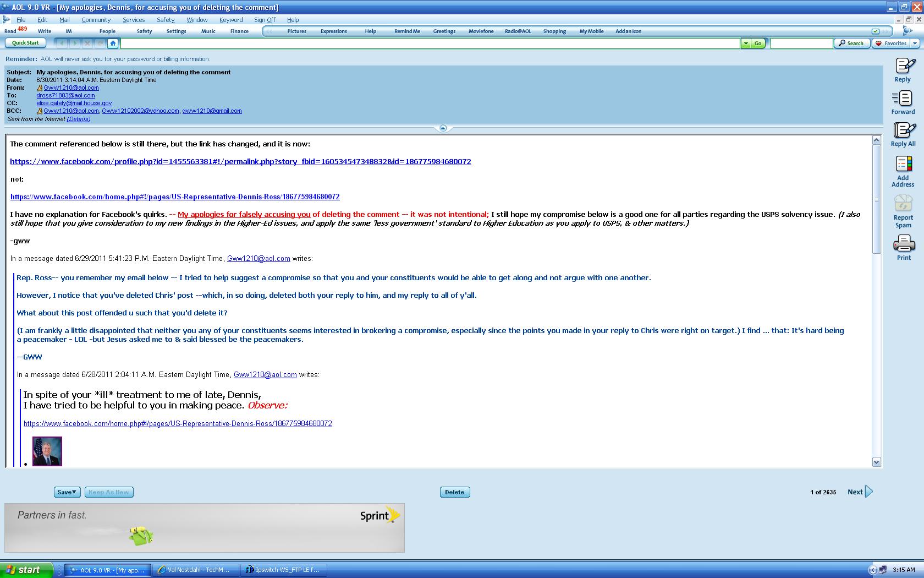924x578 pixels.
Task: Click the Add Address icon
Action: click(903, 171)
